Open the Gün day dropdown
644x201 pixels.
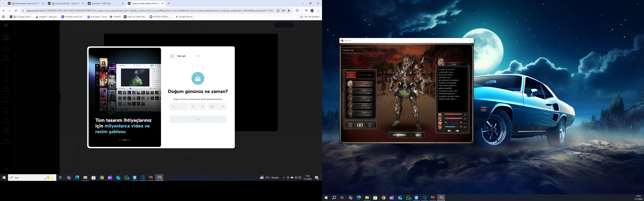click(217, 107)
